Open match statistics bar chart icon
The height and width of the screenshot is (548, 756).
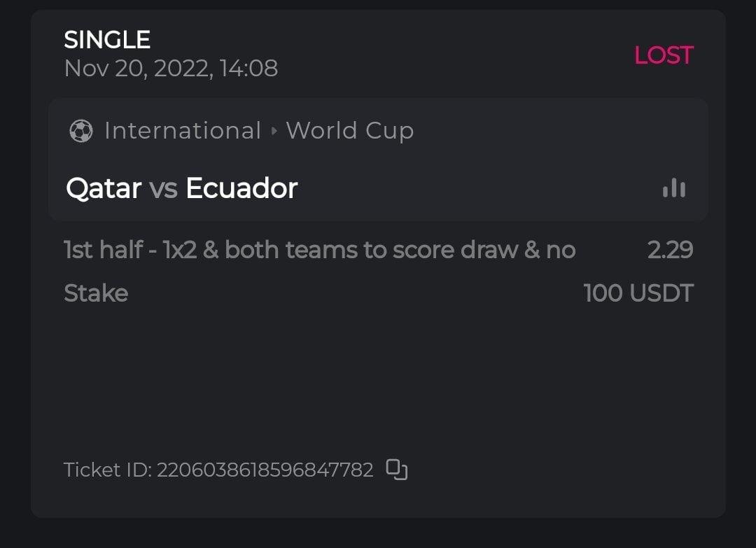click(674, 188)
